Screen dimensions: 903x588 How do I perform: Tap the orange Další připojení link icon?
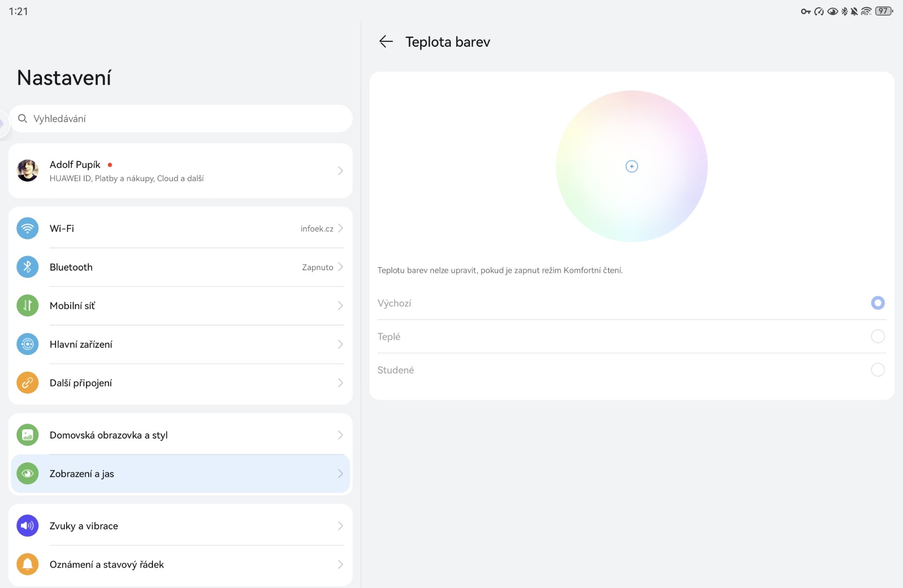pos(27,383)
